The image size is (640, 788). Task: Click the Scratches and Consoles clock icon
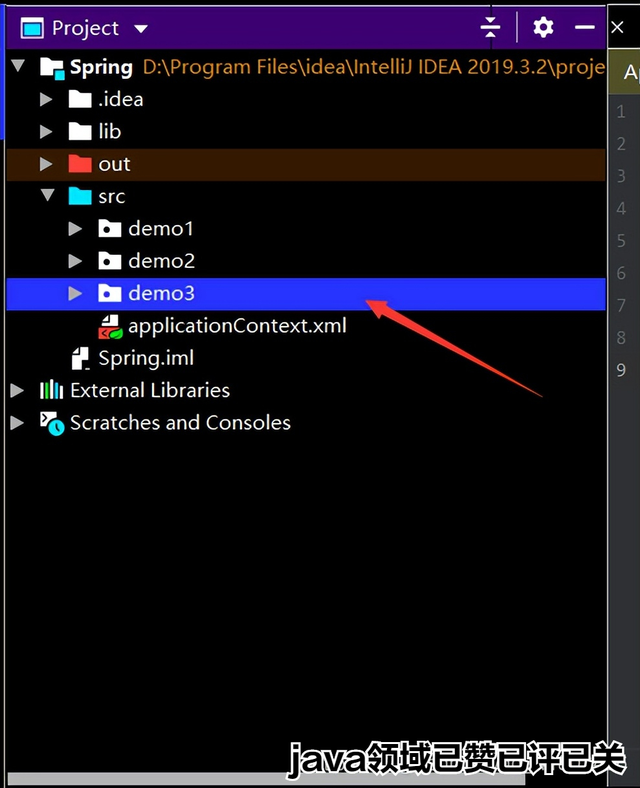(52, 423)
